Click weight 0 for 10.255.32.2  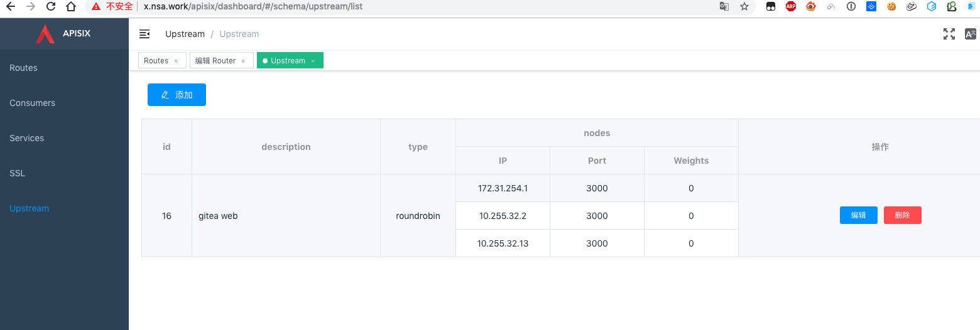(x=691, y=216)
